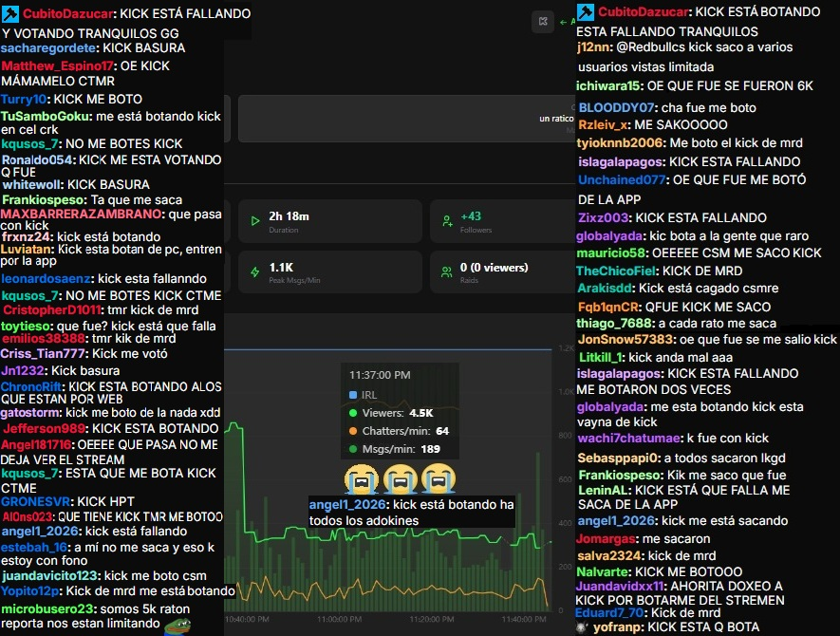Click green Msgs/min legend dot in tooltip
The width and height of the screenshot is (840, 636).
(353, 449)
